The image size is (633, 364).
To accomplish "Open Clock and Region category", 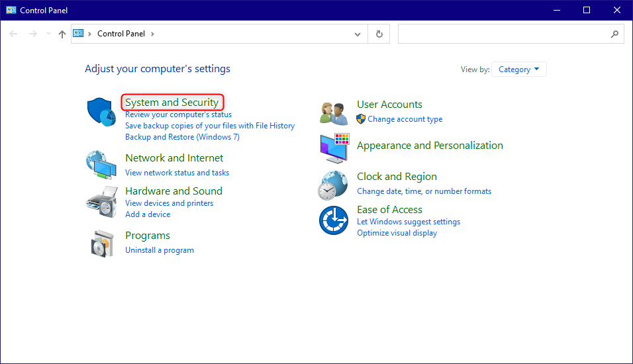I will (x=397, y=177).
